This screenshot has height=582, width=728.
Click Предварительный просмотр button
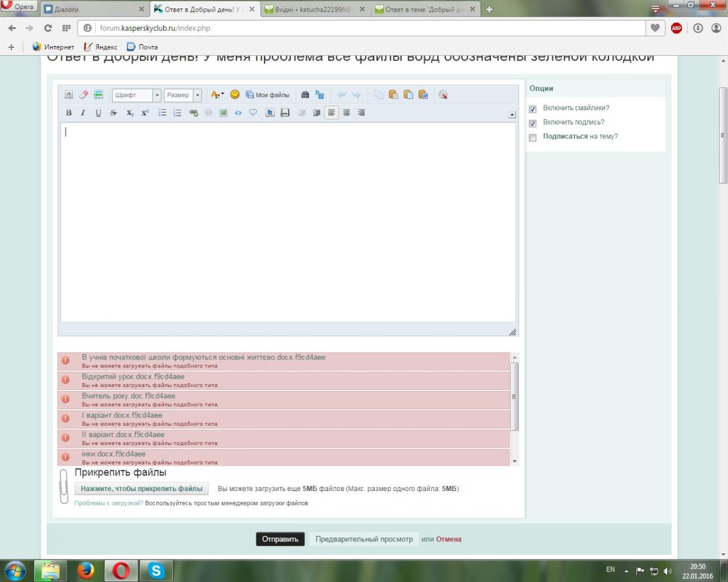coord(364,539)
